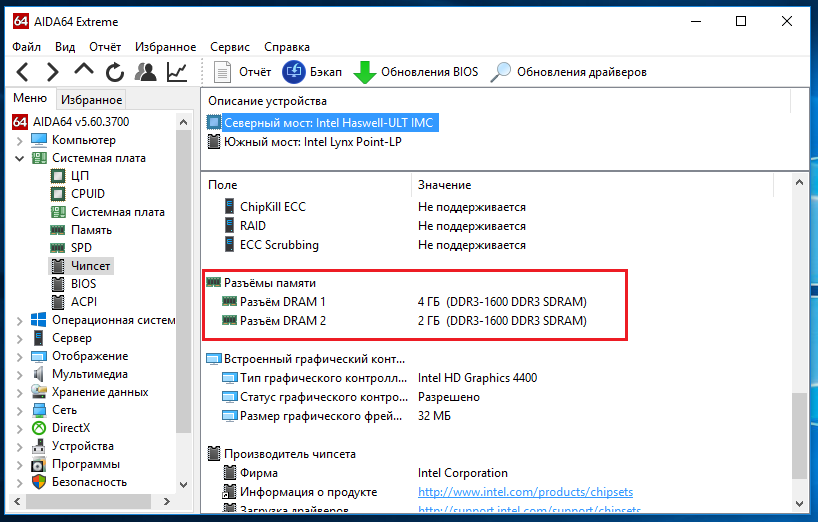Start Бэкап from the toolbar
This screenshot has height=522, width=818.
coord(312,72)
